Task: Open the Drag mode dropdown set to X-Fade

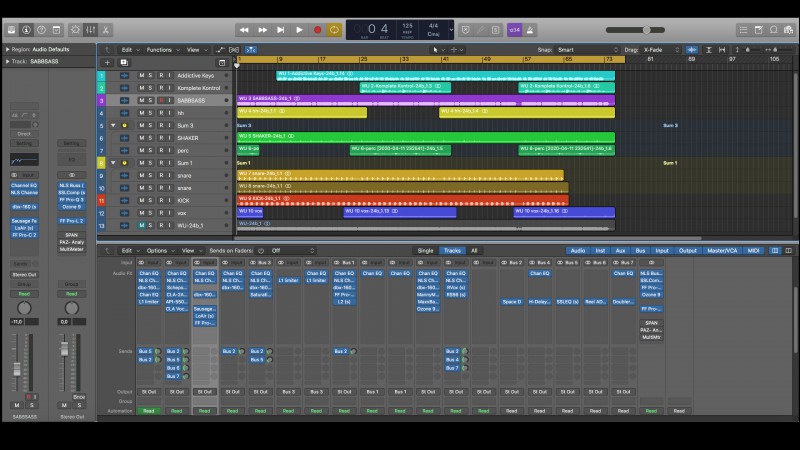Action: pyautogui.click(x=659, y=49)
